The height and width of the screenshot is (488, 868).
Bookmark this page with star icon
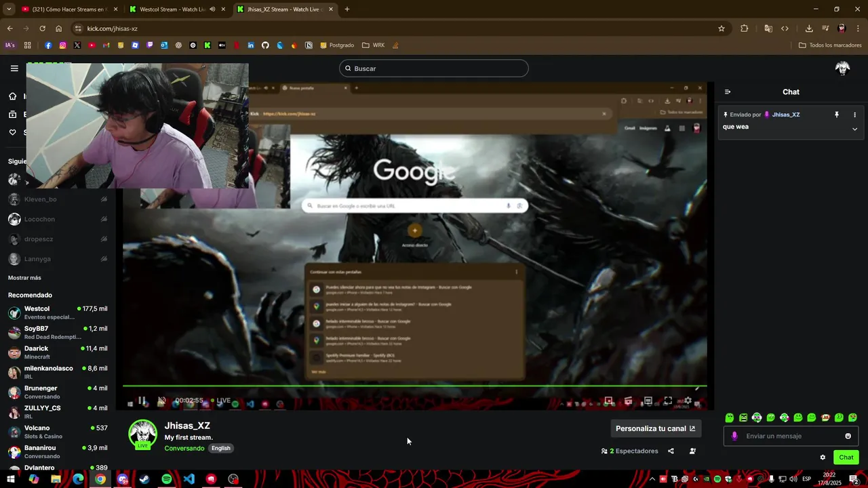coord(722,28)
